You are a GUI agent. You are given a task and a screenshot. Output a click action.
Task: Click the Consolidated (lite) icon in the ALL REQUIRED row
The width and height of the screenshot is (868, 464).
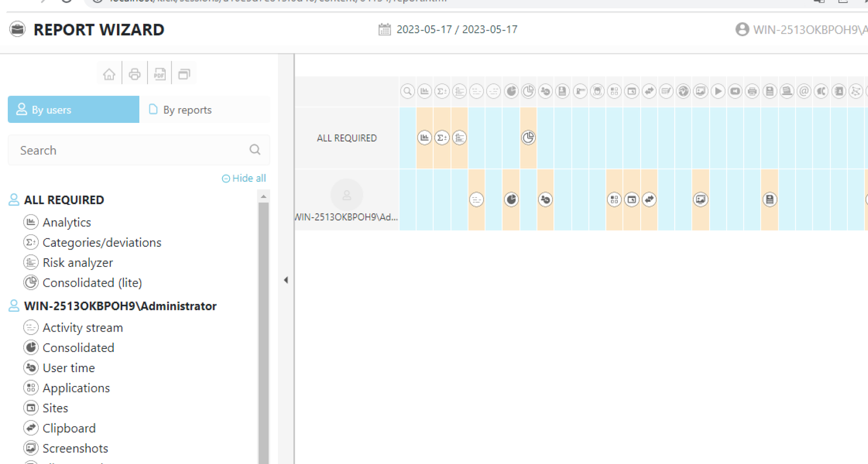pyautogui.click(x=528, y=138)
